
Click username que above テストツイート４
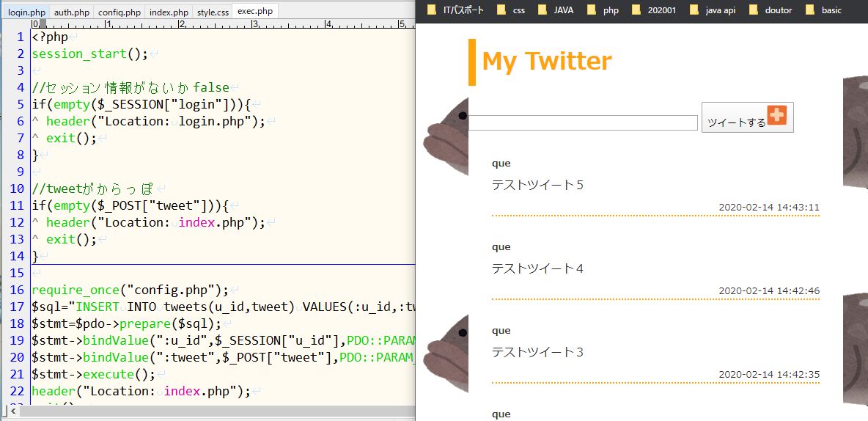point(501,247)
